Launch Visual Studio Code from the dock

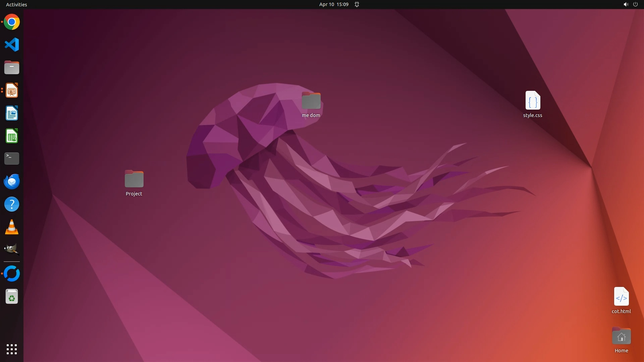coord(12,45)
